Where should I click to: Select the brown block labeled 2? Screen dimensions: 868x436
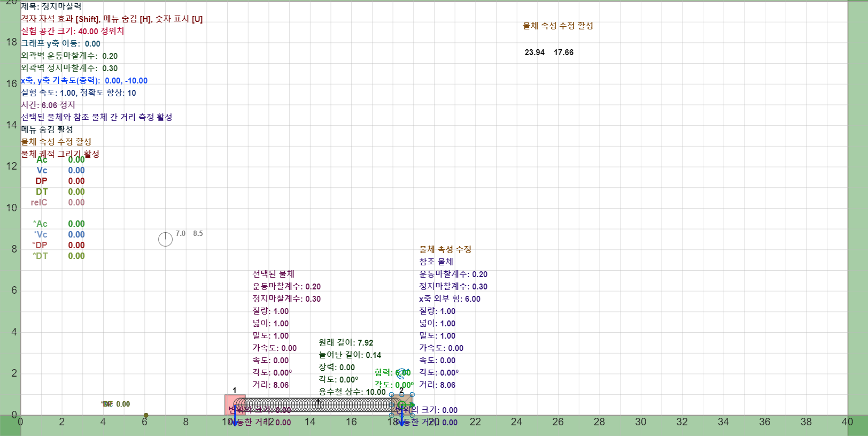point(402,405)
